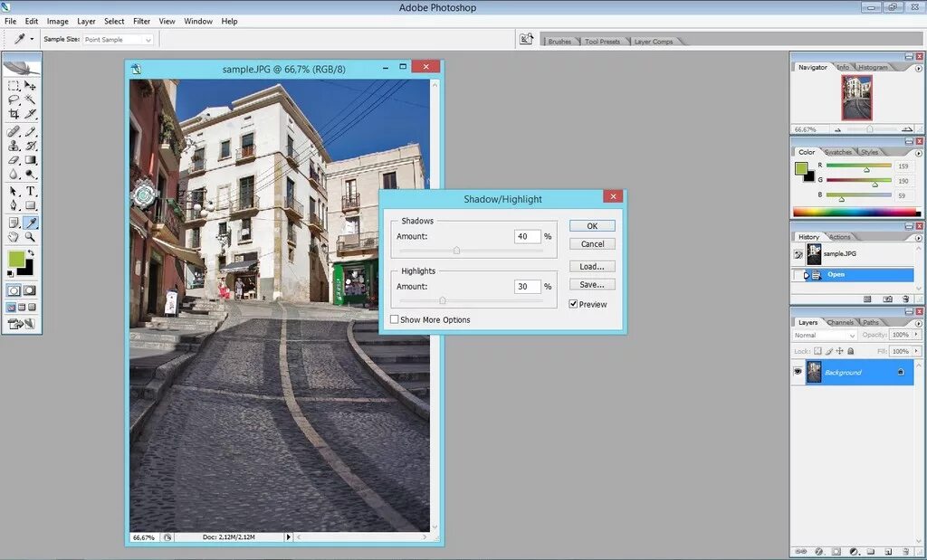This screenshot has height=560, width=927.
Task: Click the Shadows Amount slider handle
Action: 456,251
